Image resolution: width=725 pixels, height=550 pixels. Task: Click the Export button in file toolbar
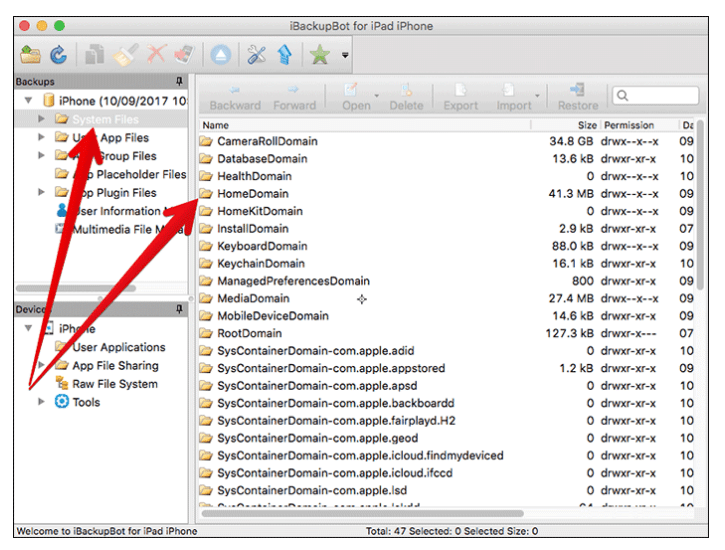pyautogui.click(x=460, y=96)
